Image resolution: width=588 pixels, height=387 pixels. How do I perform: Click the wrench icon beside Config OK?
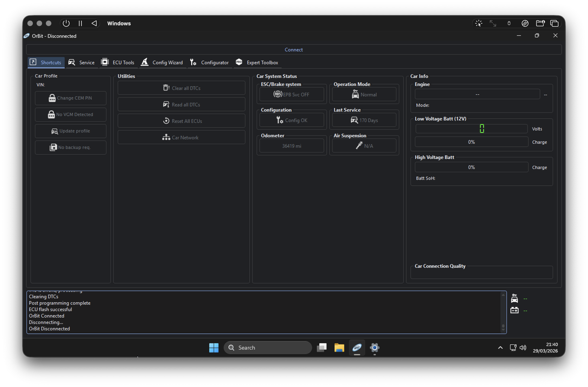click(x=280, y=120)
